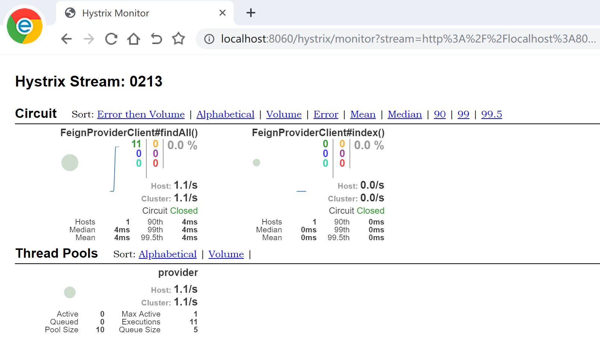The width and height of the screenshot is (600, 364).
Task: Reload the Hystrix Monitor page
Action: pos(111,39)
